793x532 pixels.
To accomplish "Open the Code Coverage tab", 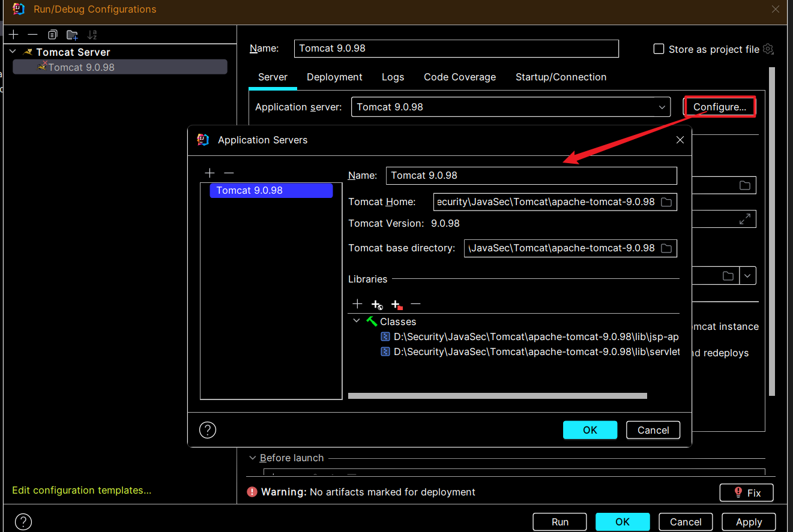I will (x=460, y=77).
